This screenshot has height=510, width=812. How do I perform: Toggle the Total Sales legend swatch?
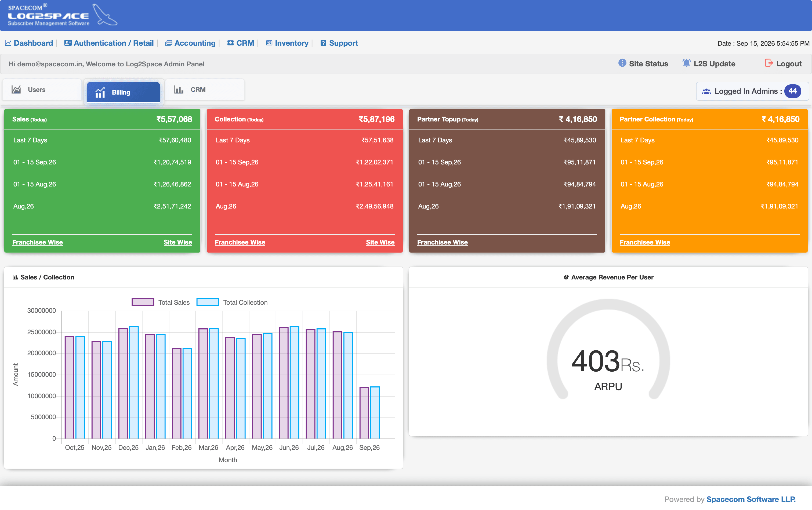[x=143, y=302]
